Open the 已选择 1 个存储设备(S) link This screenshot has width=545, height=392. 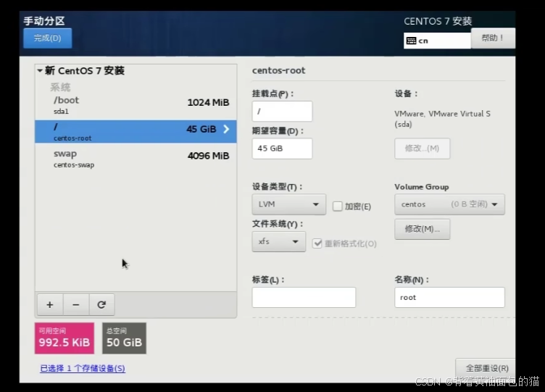pyautogui.click(x=83, y=368)
